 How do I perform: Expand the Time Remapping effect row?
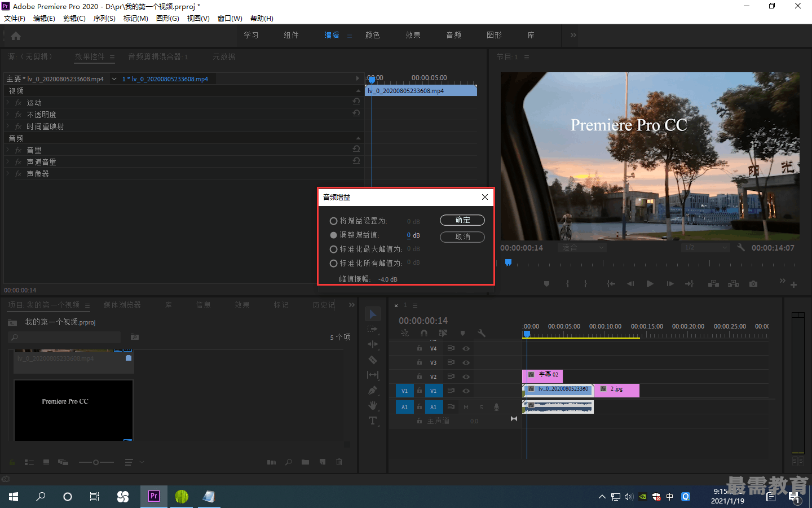pyautogui.click(x=8, y=126)
